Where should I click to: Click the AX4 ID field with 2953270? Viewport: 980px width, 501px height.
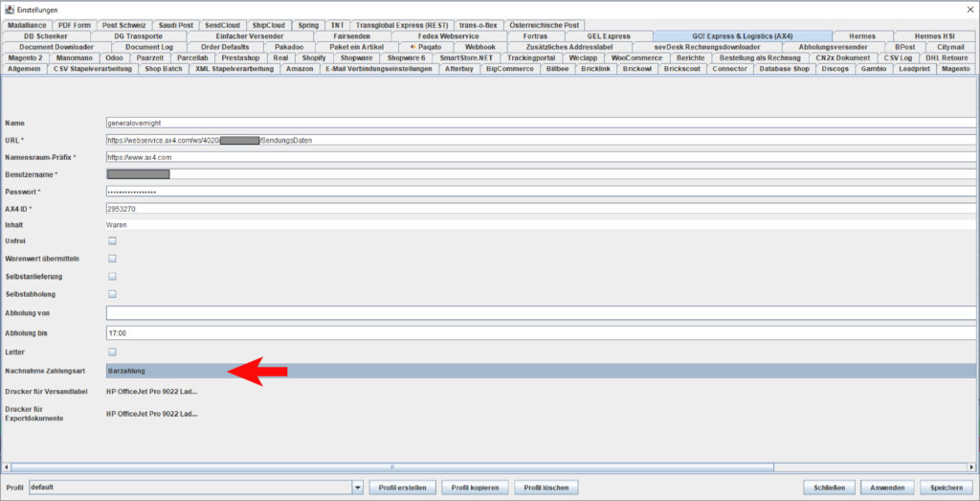(x=542, y=208)
